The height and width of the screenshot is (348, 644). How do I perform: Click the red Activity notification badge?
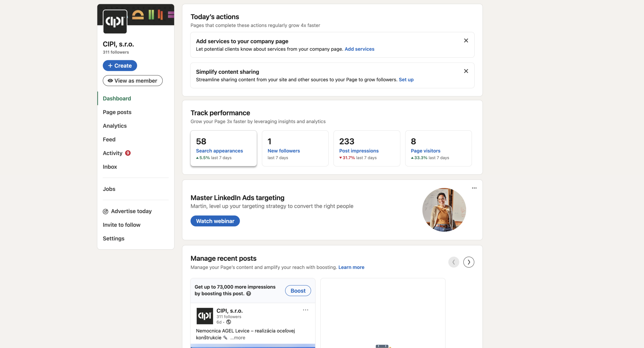pyautogui.click(x=128, y=153)
